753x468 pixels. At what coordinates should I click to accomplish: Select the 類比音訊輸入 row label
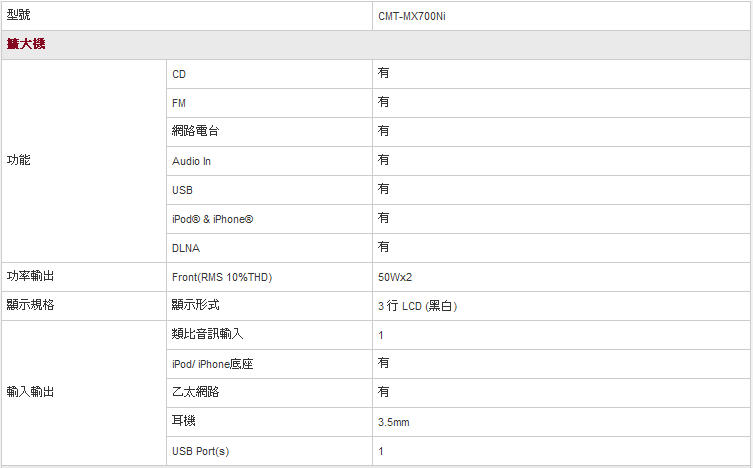(207, 334)
